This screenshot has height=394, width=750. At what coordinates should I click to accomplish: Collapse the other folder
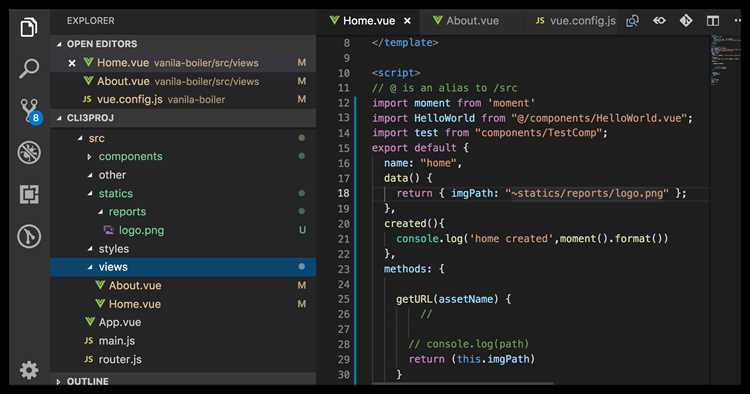90,175
